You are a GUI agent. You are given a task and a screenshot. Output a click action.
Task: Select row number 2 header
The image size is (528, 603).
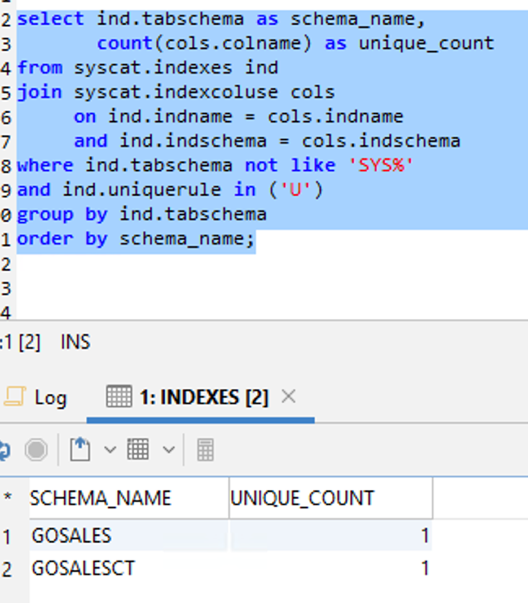(7, 569)
